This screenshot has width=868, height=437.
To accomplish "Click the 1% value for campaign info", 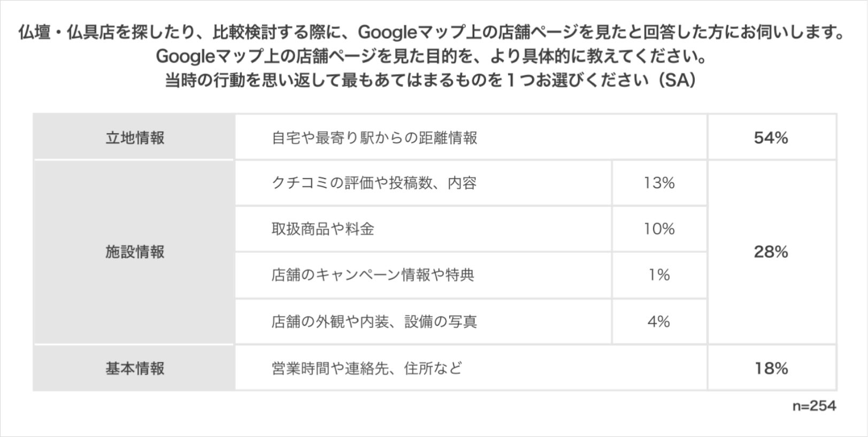I will coord(659,275).
